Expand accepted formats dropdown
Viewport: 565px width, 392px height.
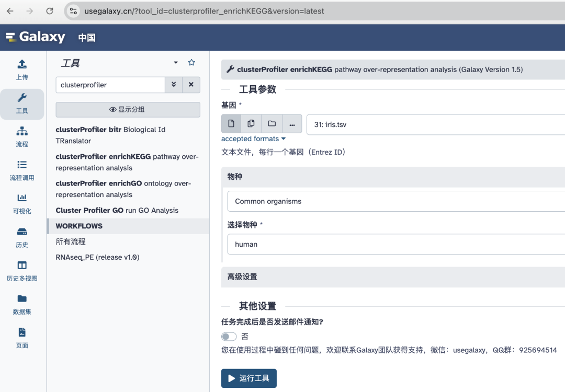coord(253,139)
